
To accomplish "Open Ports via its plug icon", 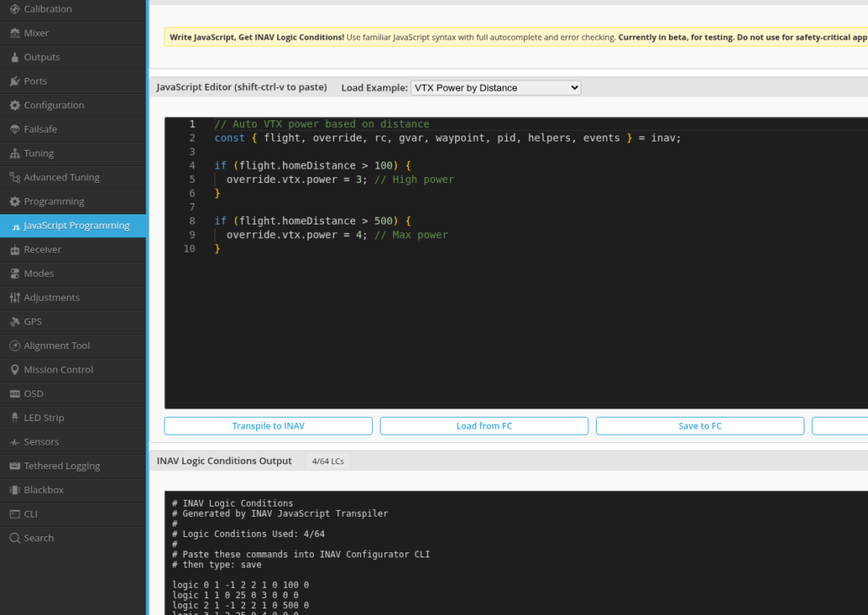I will pos(15,81).
